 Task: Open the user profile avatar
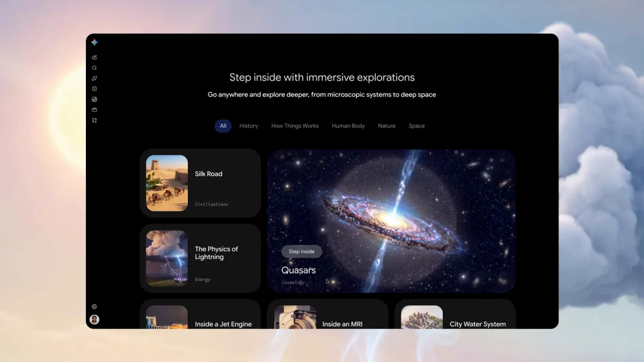pyautogui.click(x=94, y=320)
